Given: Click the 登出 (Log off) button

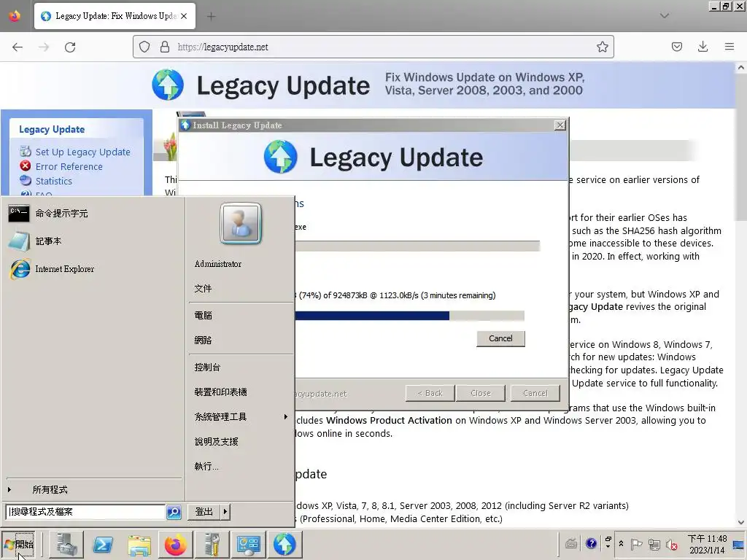Looking at the screenshot, I should [x=204, y=512].
